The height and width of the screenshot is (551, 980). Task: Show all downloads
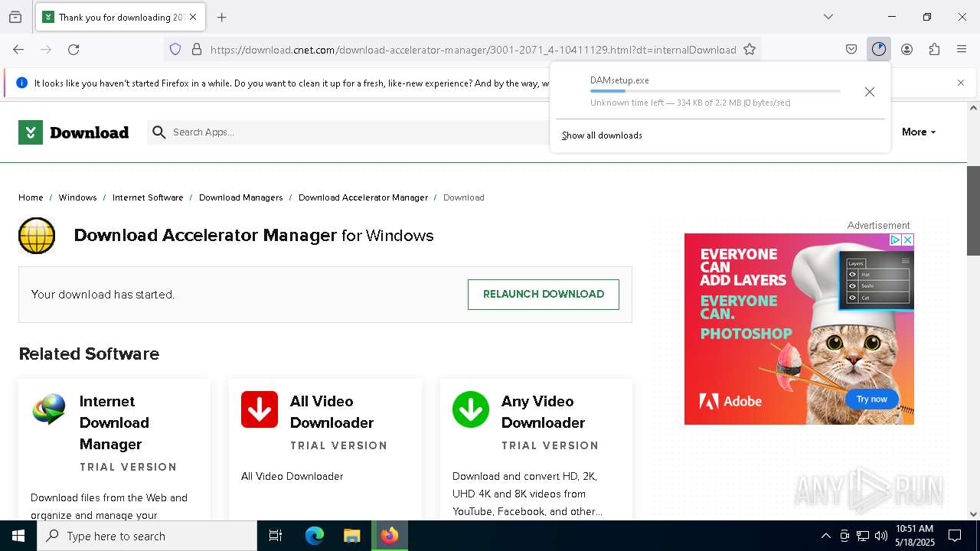(x=602, y=135)
